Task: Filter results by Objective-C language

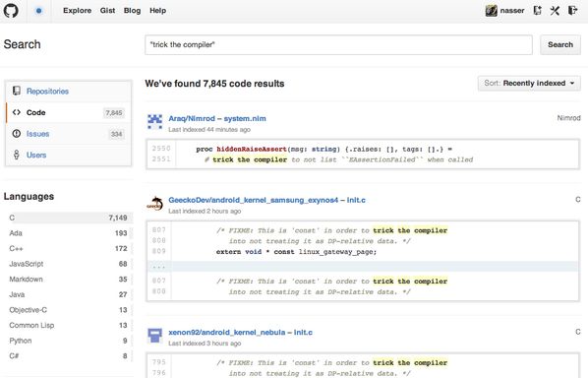Action: point(68,310)
